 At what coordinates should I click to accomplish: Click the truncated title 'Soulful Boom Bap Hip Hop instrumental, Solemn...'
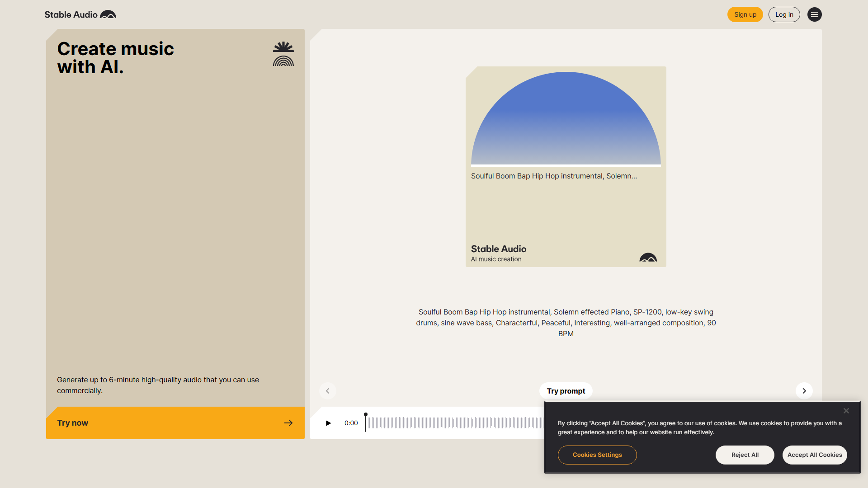(x=554, y=176)
